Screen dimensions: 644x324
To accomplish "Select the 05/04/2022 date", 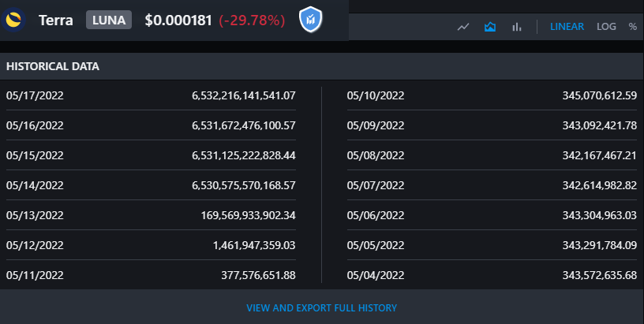I will (376, 275).
